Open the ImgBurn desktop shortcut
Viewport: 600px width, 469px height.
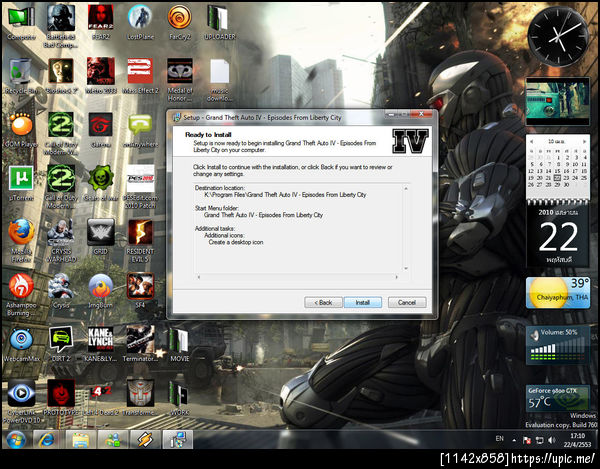[101, 291]
